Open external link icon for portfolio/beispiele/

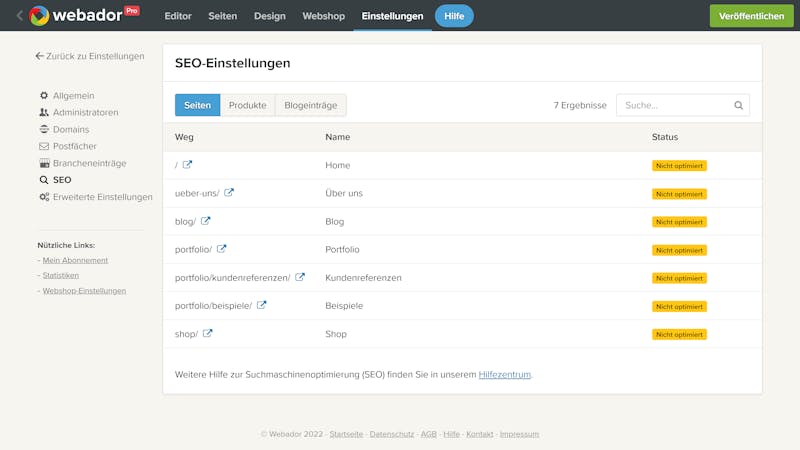pos(262,305)
